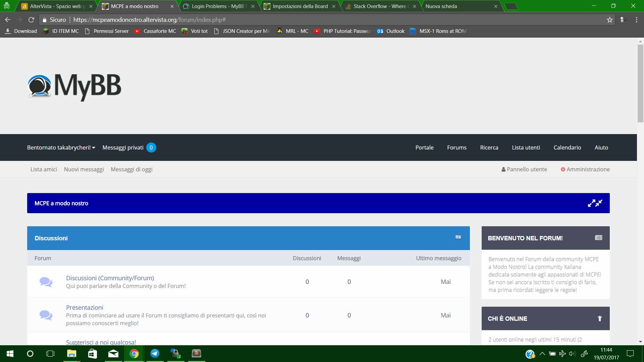Click the Discussioni (Community/Forum) bubble icon
This screenshot has height=362, width=644.
click(46, 282)
